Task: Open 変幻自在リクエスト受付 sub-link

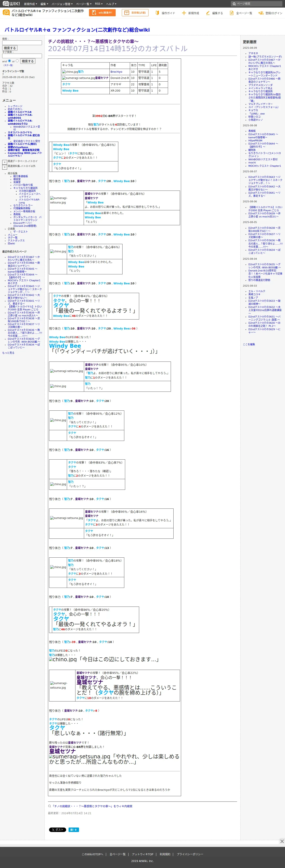Action: [x=27, y=141]
